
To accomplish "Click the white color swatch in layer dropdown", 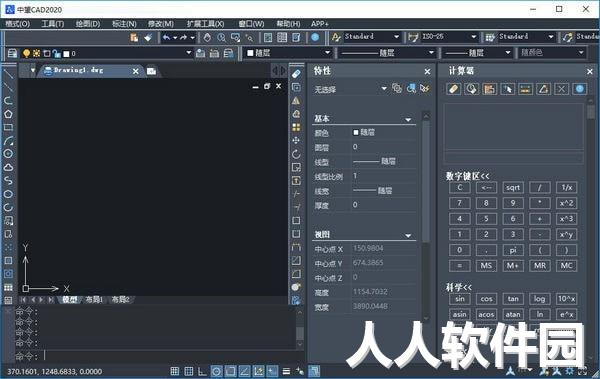I will pyautogui.click(x=66, y=54).
